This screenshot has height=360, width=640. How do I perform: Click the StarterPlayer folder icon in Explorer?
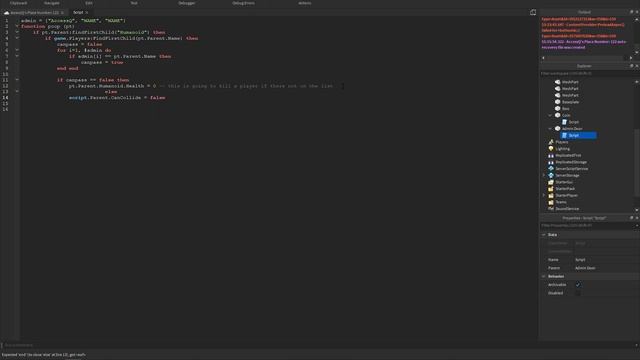(x=551, y=196)
